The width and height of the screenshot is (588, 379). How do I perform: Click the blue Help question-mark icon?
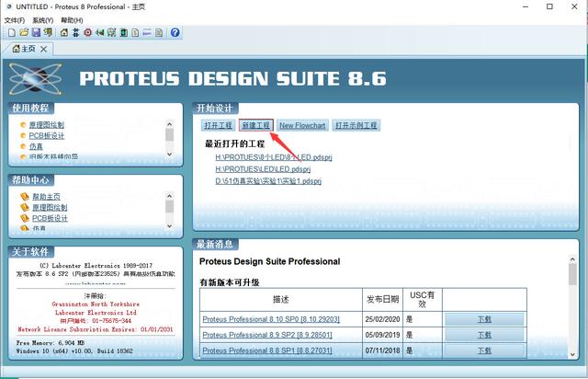pyautogui.click(x=175, y=33)
